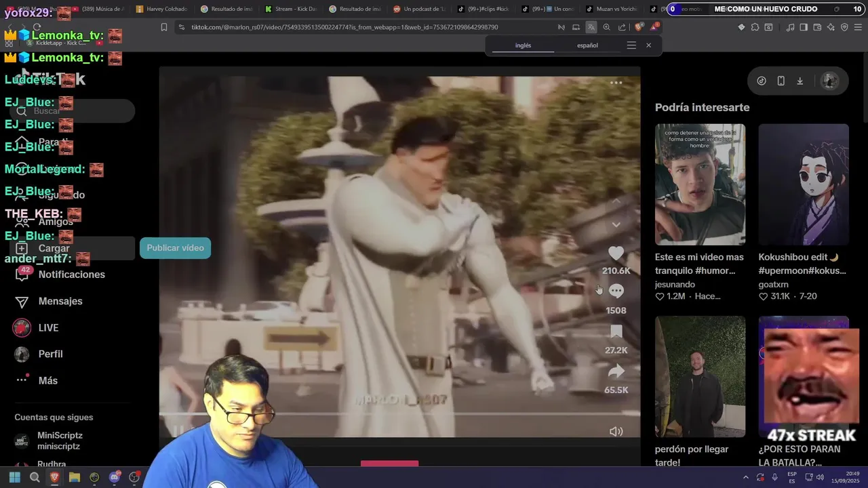Open the Windows Start menu
868x488 pixels.
pyautogui.click(x=15, y=478)
